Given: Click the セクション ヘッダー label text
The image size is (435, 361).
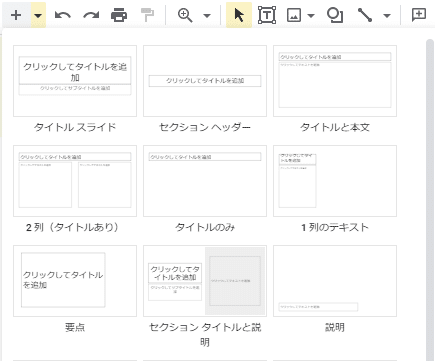Looking at the screenshot, I should (205, 127).
